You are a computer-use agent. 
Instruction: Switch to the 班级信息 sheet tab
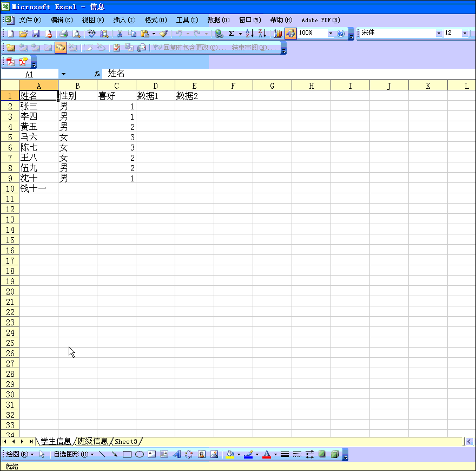[x=92, y=441]
